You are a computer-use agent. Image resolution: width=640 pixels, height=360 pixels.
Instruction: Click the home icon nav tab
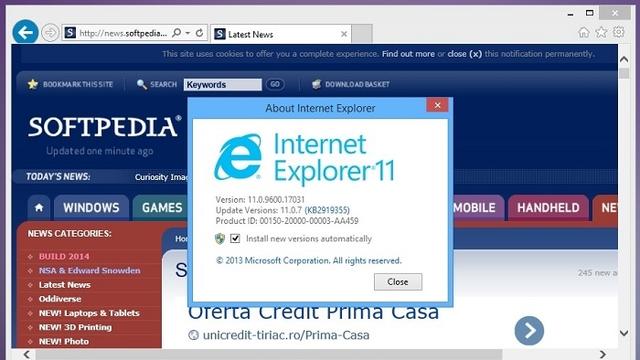tap(39, 208)
